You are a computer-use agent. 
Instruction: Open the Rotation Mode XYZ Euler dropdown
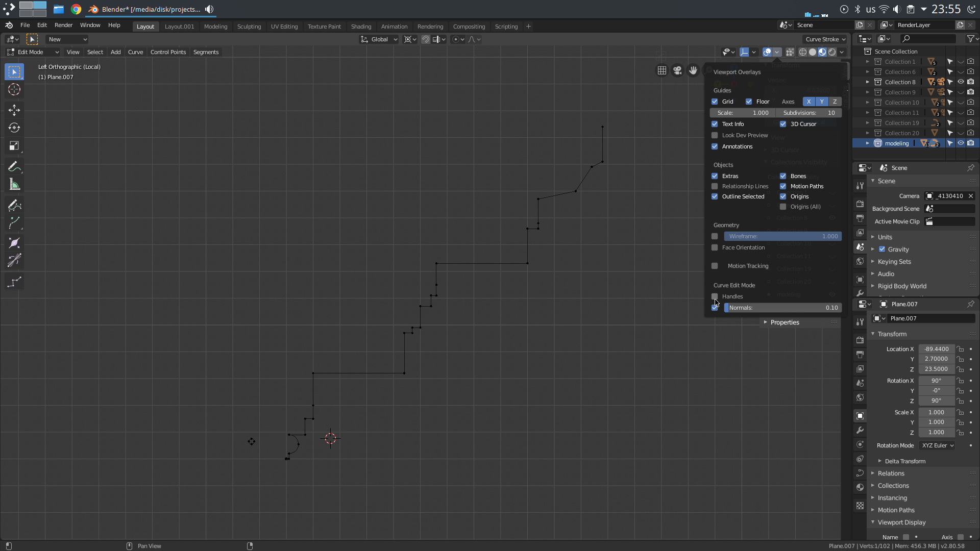tap(938, 445)
